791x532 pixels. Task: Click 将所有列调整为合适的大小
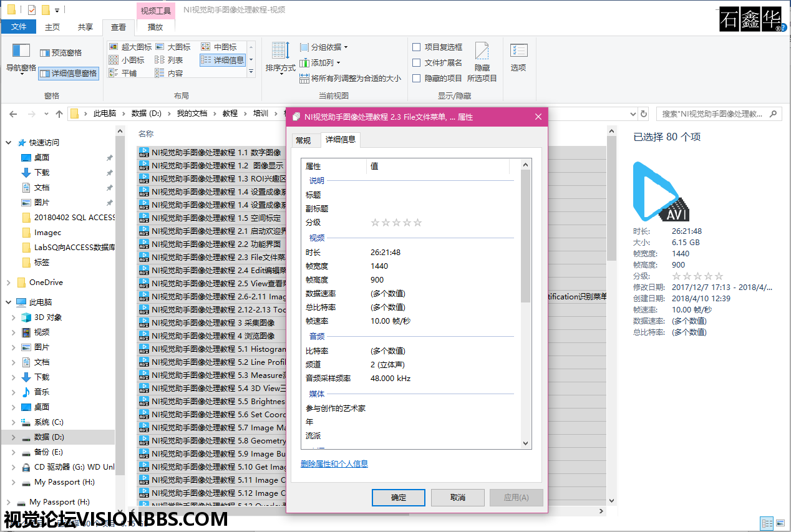(350, 78)
